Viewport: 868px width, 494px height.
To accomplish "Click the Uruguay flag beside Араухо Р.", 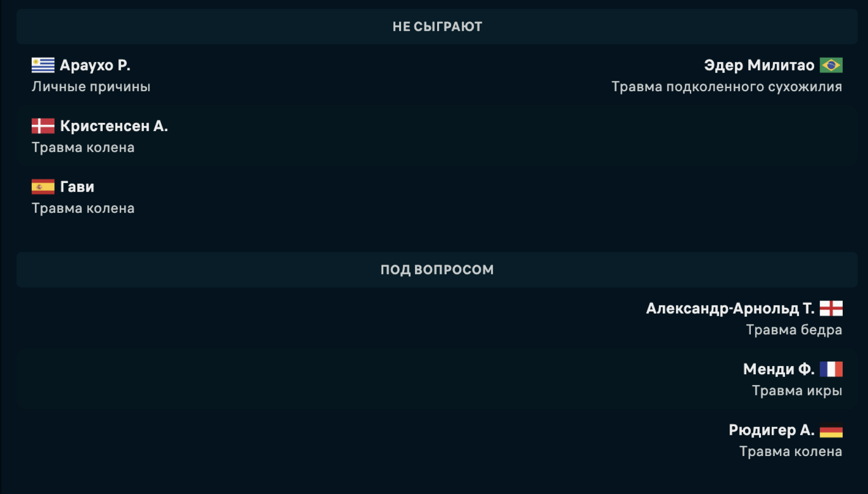I will (x=43, y=65).
